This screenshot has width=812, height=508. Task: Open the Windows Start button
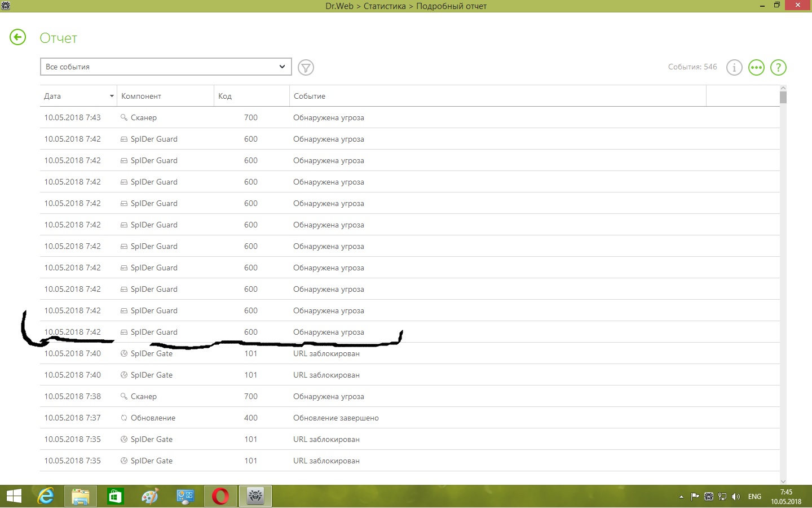tap(14, 497)
